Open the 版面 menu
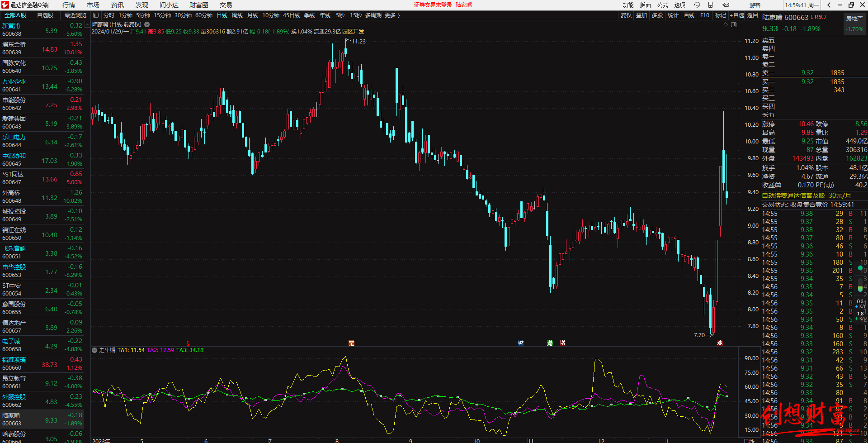The width and height of the screenshot is (868, 443). [646, 5]
